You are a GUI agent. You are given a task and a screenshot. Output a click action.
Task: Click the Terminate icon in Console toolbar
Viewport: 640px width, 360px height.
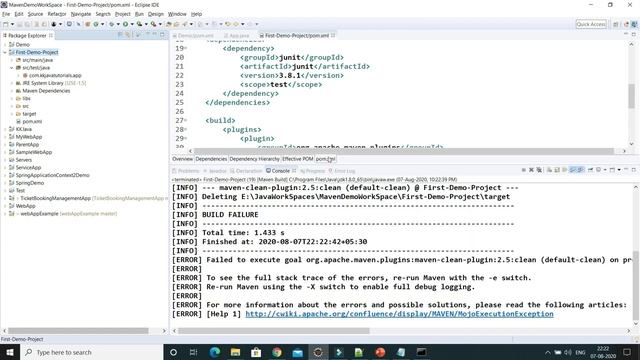(x=524, y=170)
